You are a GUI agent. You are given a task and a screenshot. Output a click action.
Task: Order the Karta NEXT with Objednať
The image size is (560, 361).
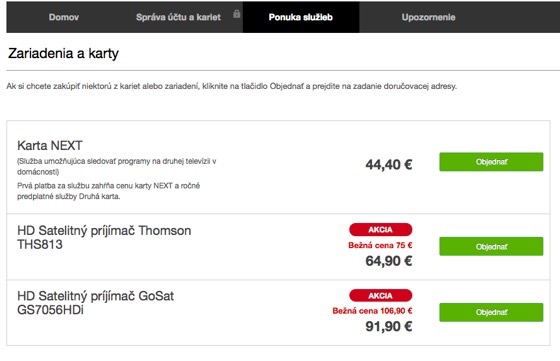[491, 162]
